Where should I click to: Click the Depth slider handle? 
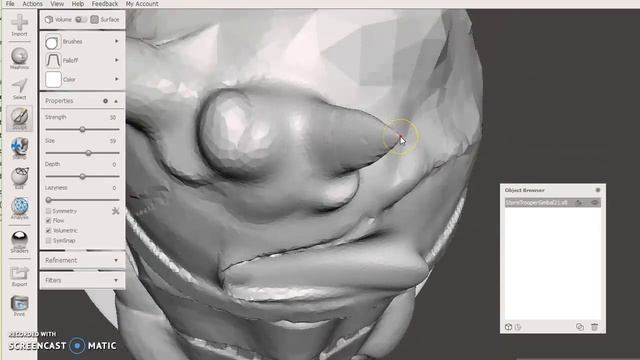pyautogui.click(x=82, y=177)
